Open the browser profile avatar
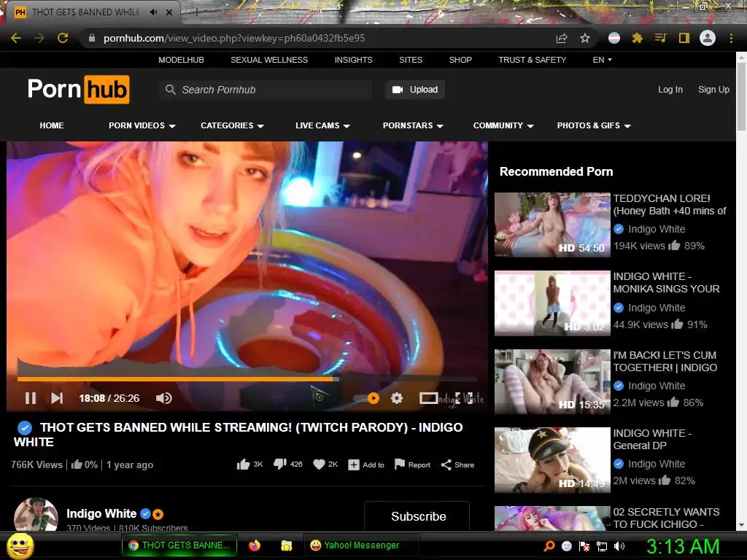This screenshot has height=560, width=747. [x=708, y=38]
